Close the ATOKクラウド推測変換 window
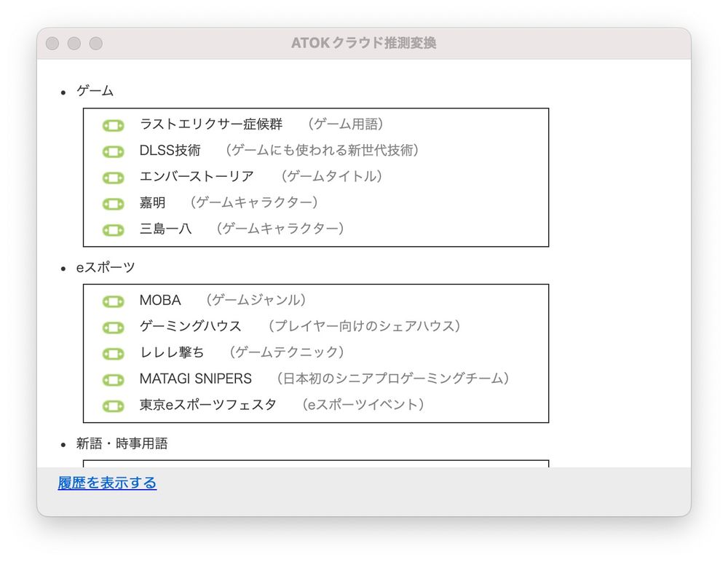The image size is (728, 562). click(52, 43)
